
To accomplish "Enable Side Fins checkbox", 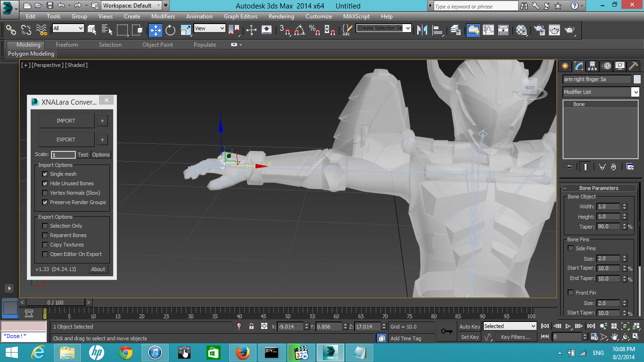I will click(x=571, y=248).
